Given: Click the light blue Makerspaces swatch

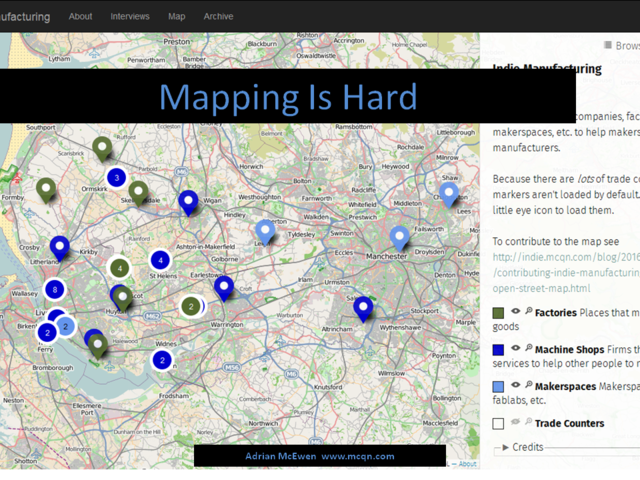Looking at the screenshot, I should (x=498, y=387).
